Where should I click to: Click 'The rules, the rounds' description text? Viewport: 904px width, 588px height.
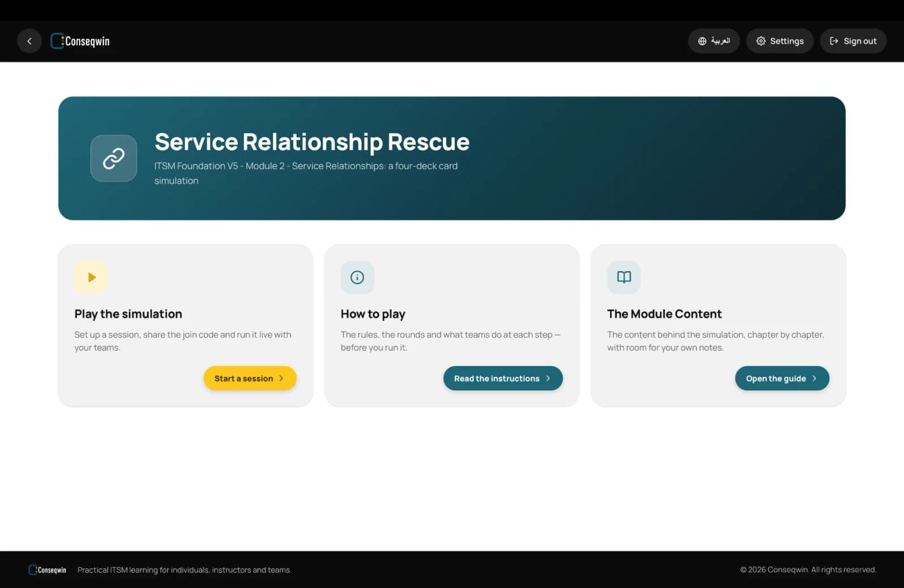450,341
